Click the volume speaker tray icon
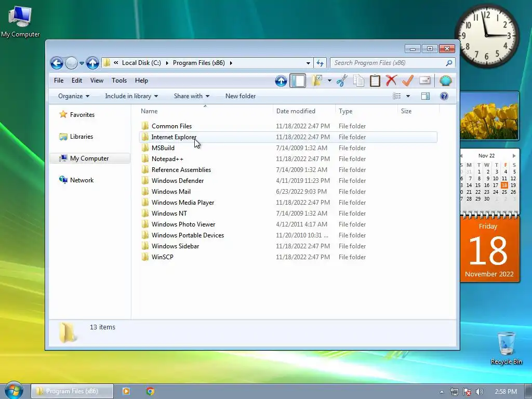This screenshot has width=532, height=399. coord(479,392)
